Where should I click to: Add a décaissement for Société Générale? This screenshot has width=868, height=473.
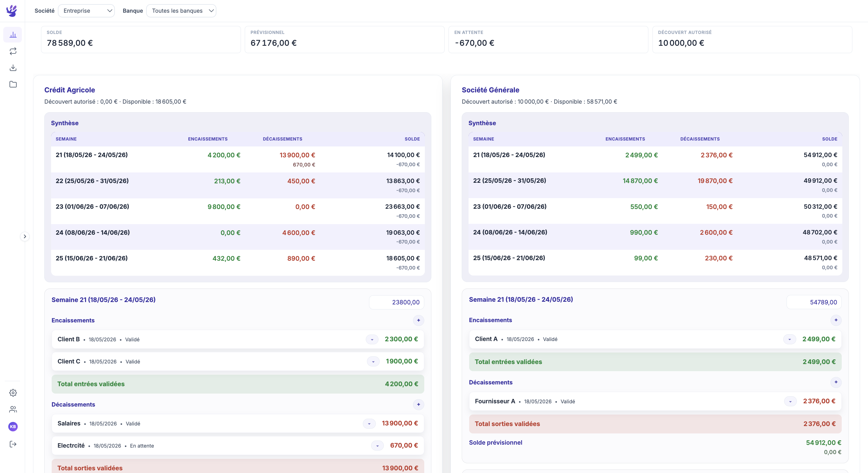(x=836, y=382)
